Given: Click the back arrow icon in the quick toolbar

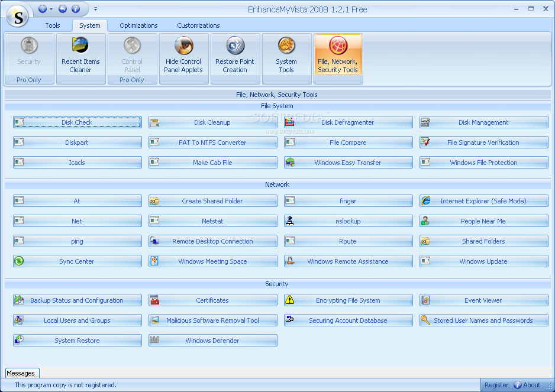Looking at the screenshot, I should 63,9.
